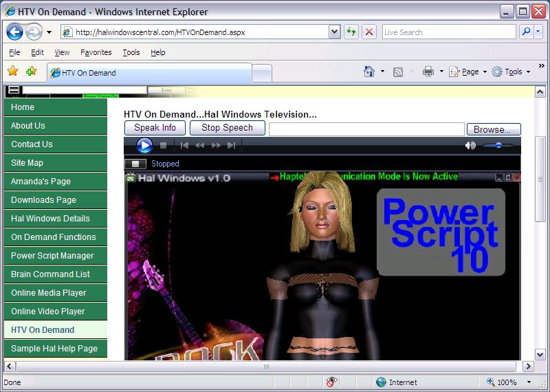Click the Next track button
This screenshot has width=550, height=392.
coord(231,145)
